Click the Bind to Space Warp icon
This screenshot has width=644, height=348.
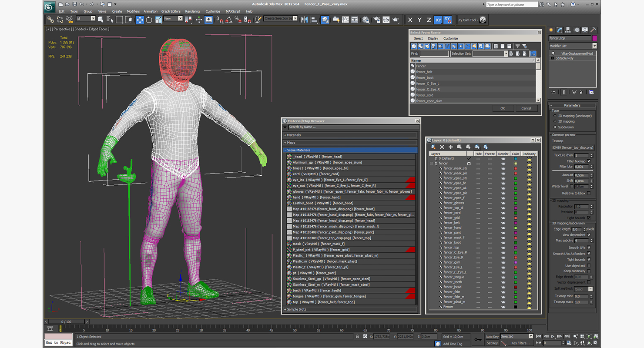pos(69,20)
